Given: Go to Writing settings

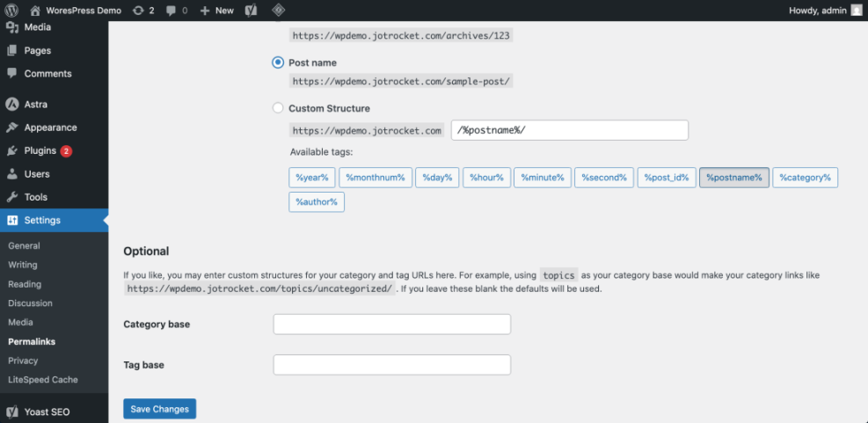Looking at the screenshot, I should (23, 265).
